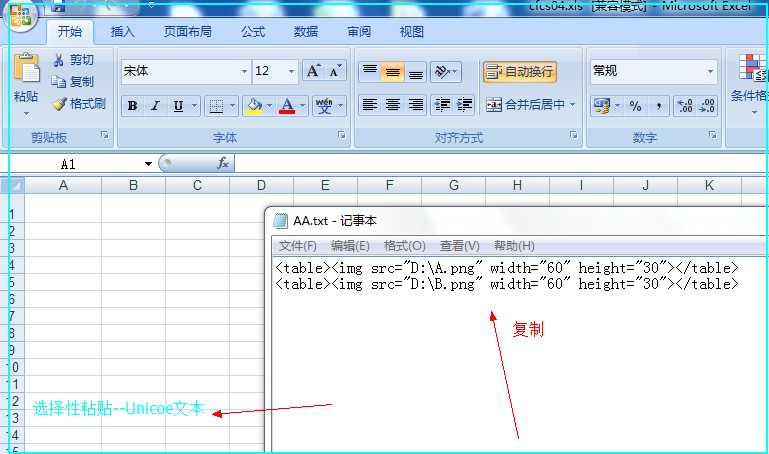This screenshot has height=454, width=769.
Task: Expand alignment group dialog launcher
Action: click(x=573, y=135)
